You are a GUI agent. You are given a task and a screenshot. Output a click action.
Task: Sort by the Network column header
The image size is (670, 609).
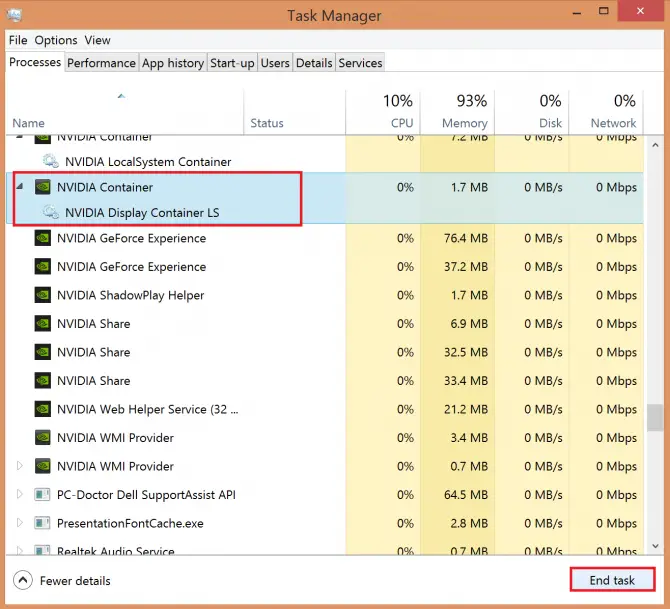point(606,112)
